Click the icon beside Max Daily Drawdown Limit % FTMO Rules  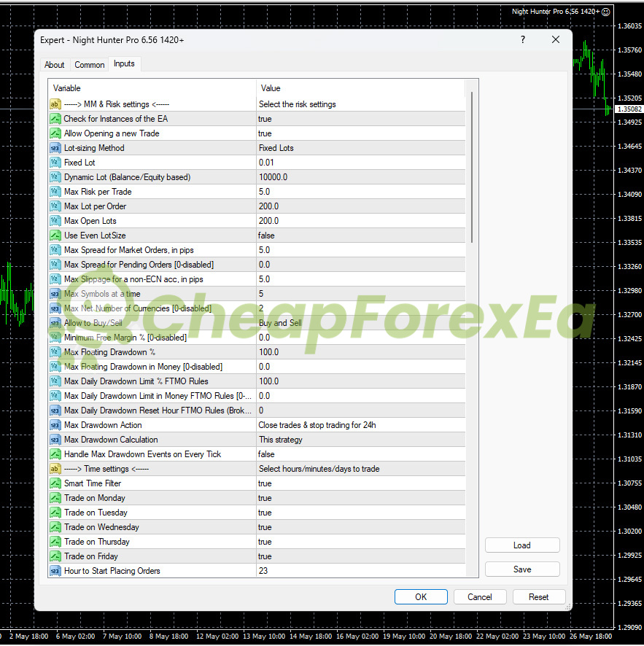(x=55, y=381)
